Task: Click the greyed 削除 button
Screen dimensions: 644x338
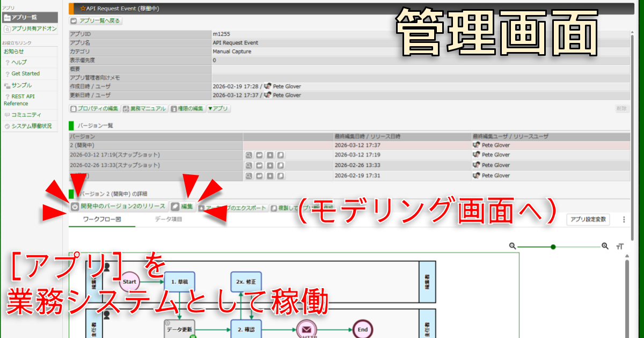Action: click(621, 108)
